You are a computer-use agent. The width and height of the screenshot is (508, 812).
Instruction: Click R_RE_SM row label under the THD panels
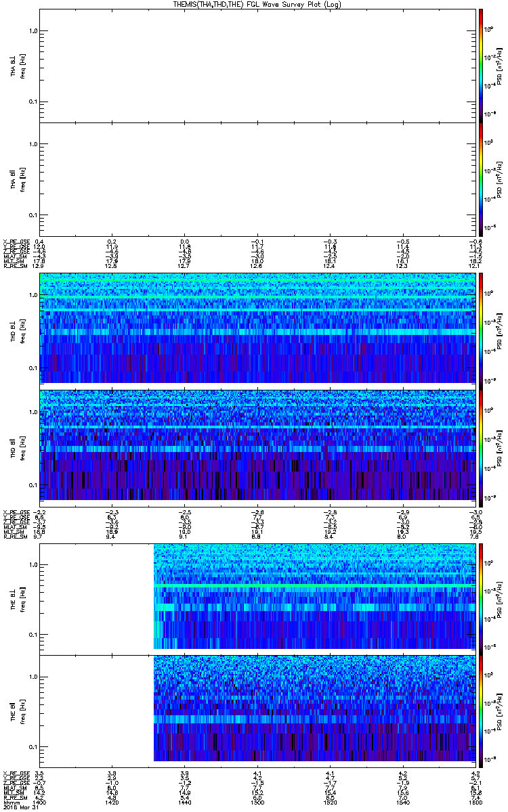tap(15, 535)
